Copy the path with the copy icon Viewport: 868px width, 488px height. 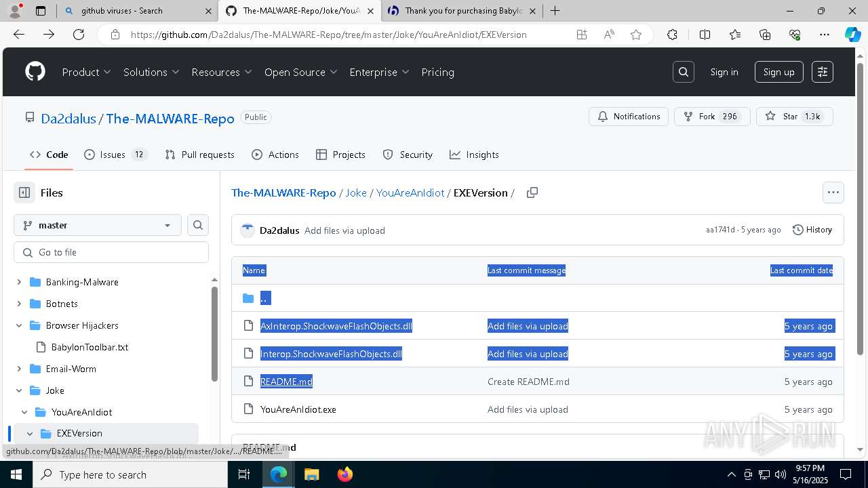tap(532, 192)
